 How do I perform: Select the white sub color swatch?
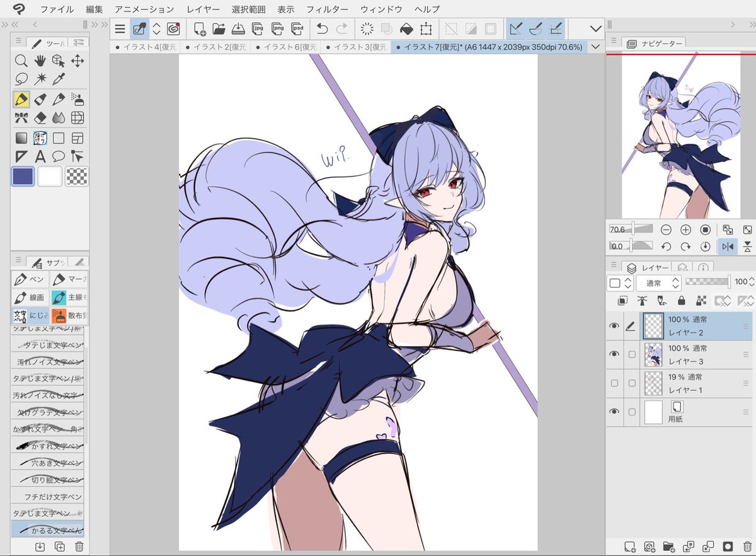(50, 177)
